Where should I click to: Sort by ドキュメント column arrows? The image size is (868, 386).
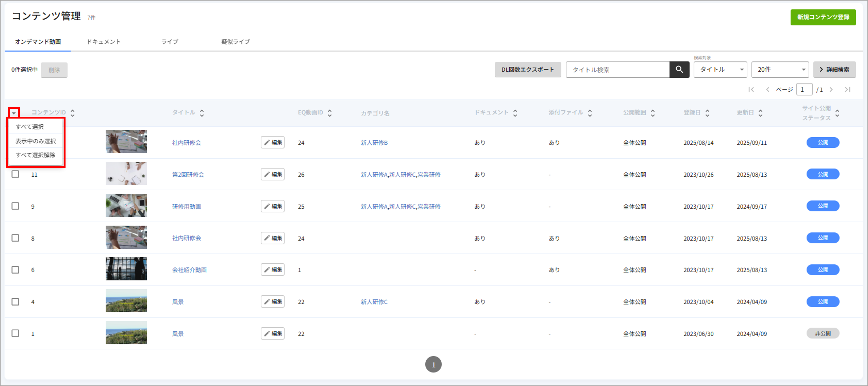tap(515, 113)
